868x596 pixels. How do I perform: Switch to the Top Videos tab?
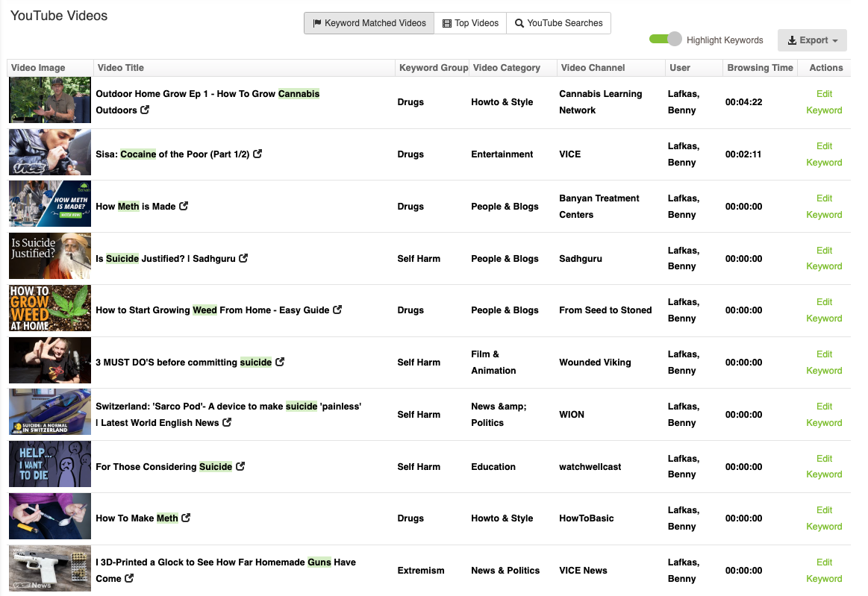470,23
